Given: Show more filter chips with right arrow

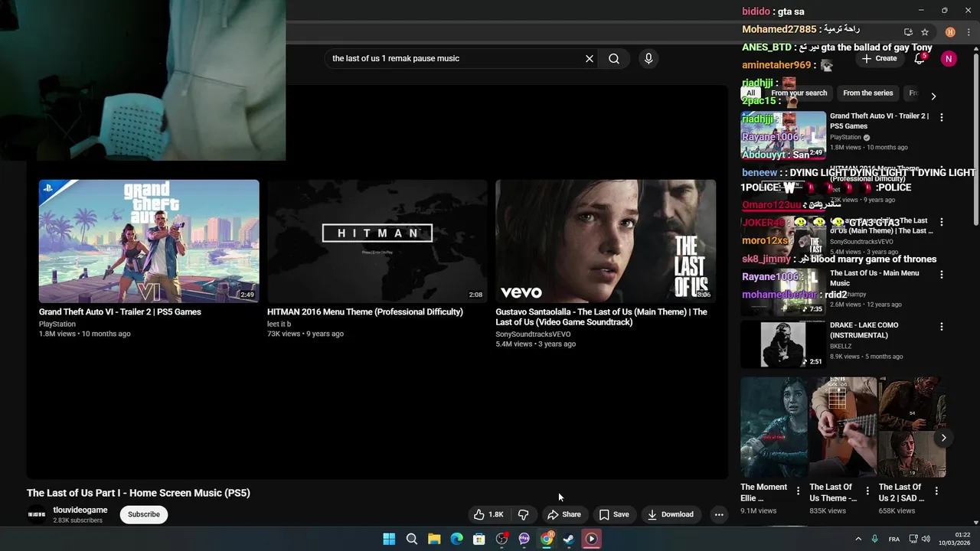Looking at the screenshot, I should click(x=933, y=96).
